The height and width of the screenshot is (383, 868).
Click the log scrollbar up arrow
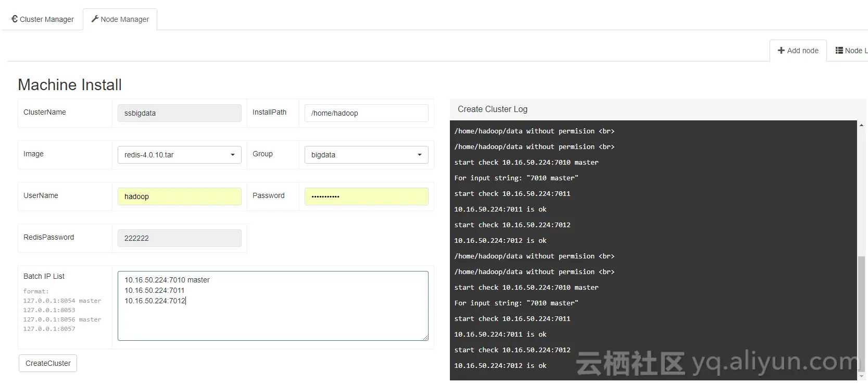pos(861,125)
